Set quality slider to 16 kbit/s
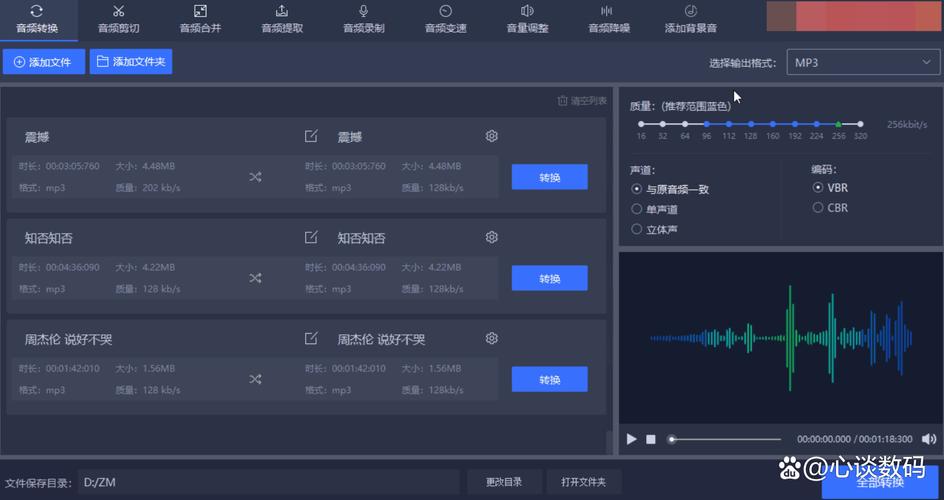944x500 pixels. click(x=641, y=124)
